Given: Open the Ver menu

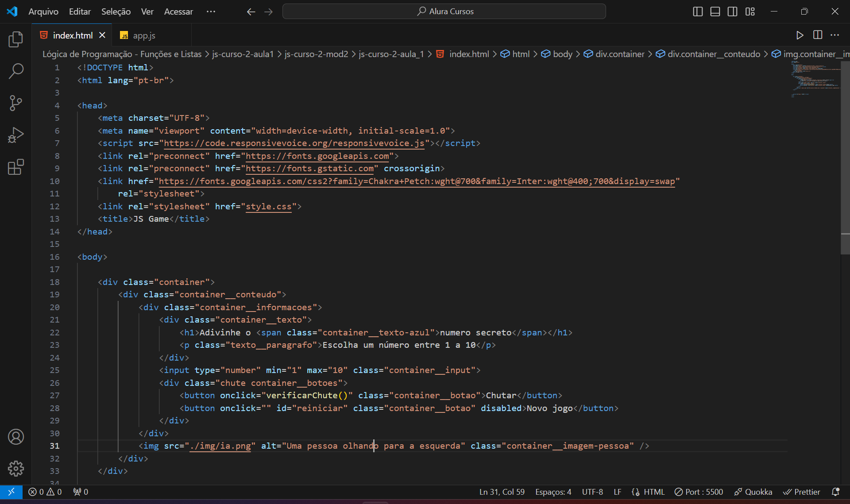Looking at the screenshot, I should [147, 12].
